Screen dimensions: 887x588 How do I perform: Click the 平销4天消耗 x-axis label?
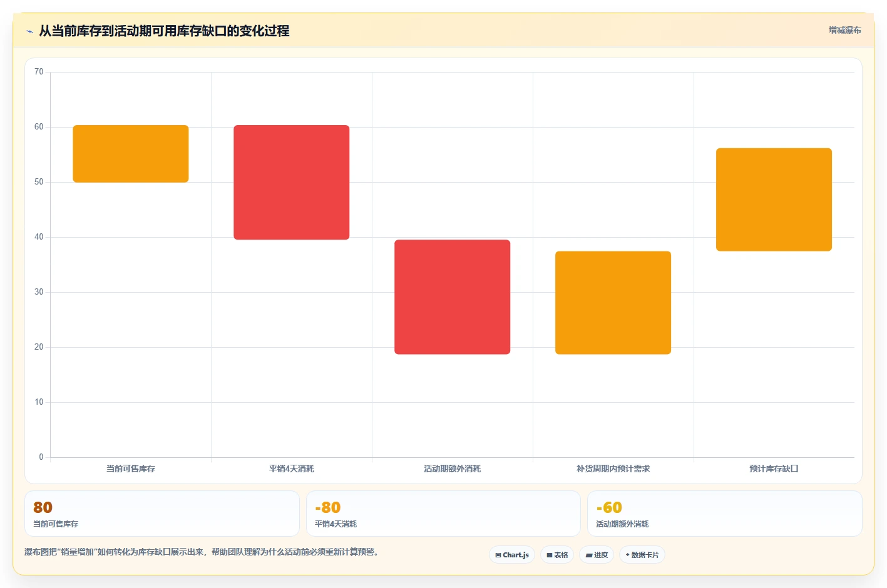pyautogui.click(x=292, y=469)
